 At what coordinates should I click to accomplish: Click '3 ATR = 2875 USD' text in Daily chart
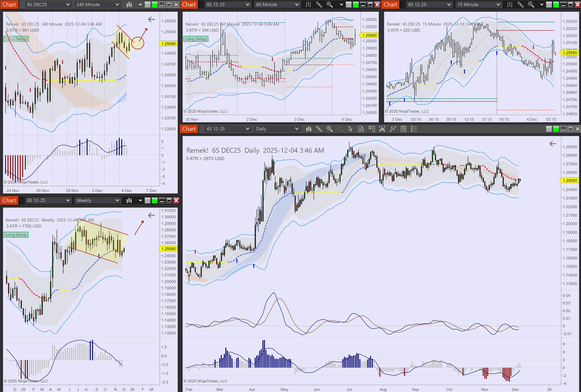pyautogui.click(x=205, y=159)
